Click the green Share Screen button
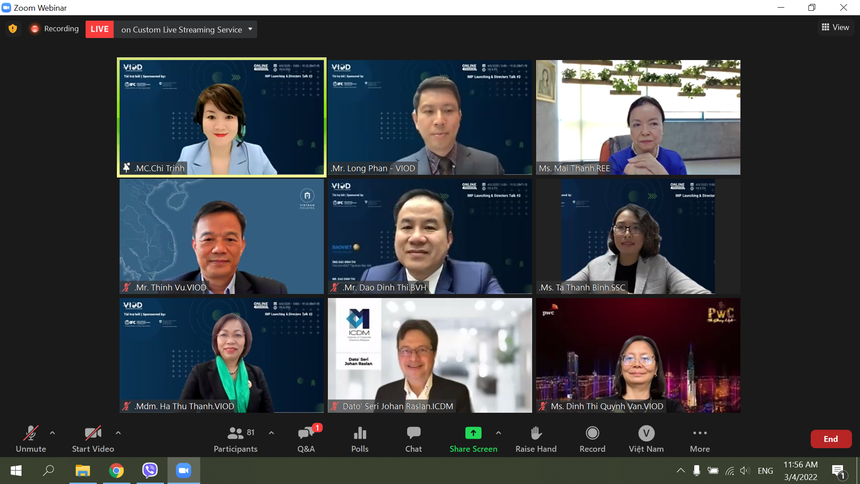 [473, 438]
